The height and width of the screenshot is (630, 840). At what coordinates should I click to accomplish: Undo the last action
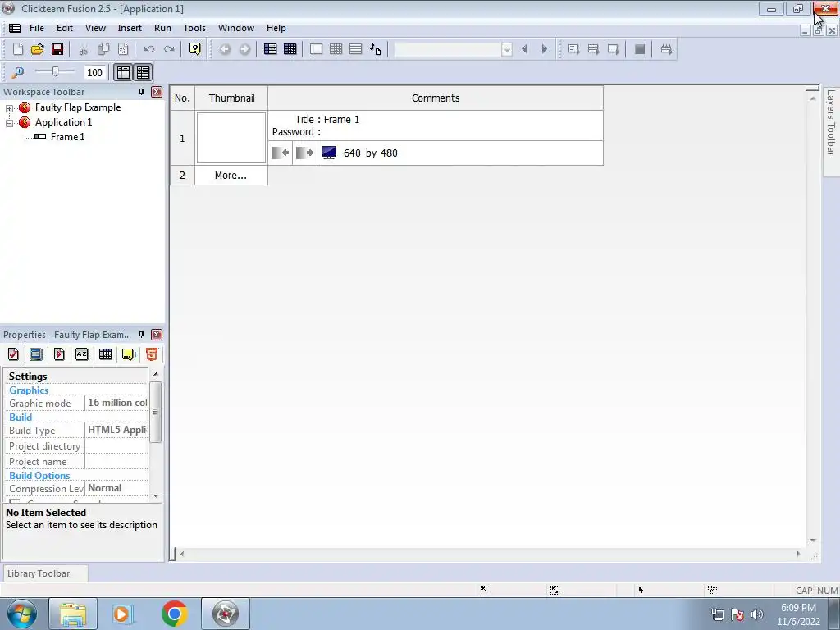coord(149,49)
